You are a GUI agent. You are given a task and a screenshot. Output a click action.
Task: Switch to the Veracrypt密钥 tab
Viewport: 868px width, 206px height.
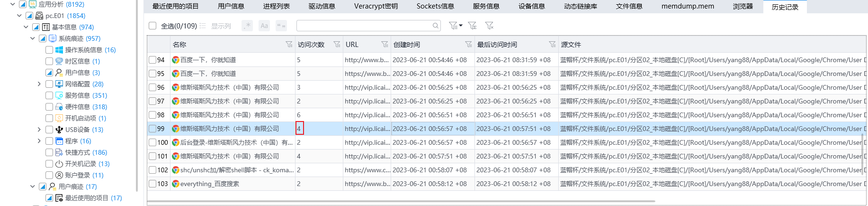pyautogui.click(x=376, y=6)
